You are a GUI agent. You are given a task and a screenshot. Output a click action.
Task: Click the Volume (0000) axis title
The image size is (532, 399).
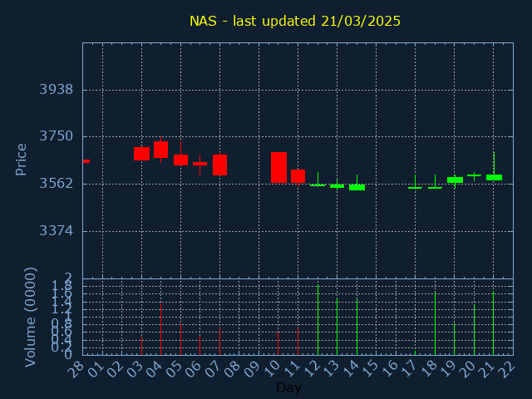tap(31, 318)
